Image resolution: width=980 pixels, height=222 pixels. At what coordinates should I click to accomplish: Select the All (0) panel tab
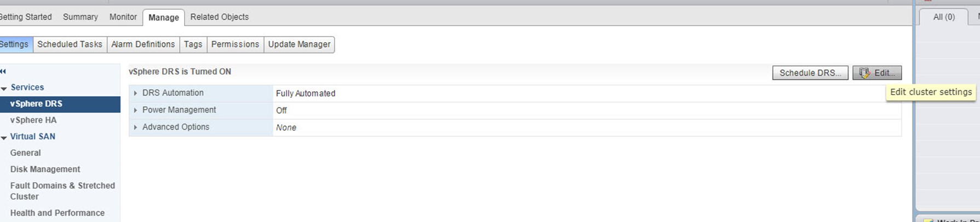[x=944, y=17]
